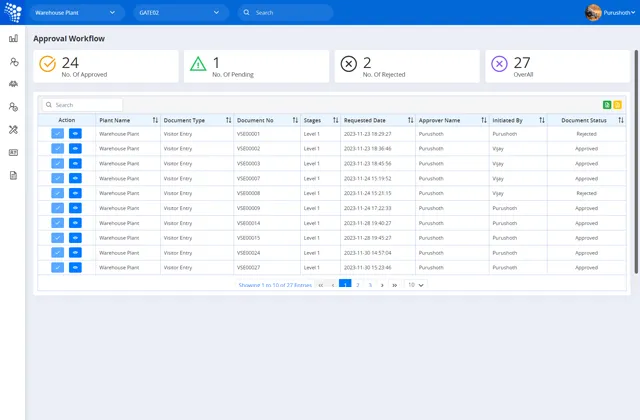
Task: View details of VSE00002 via eye icon
Action: click(75, 149)
